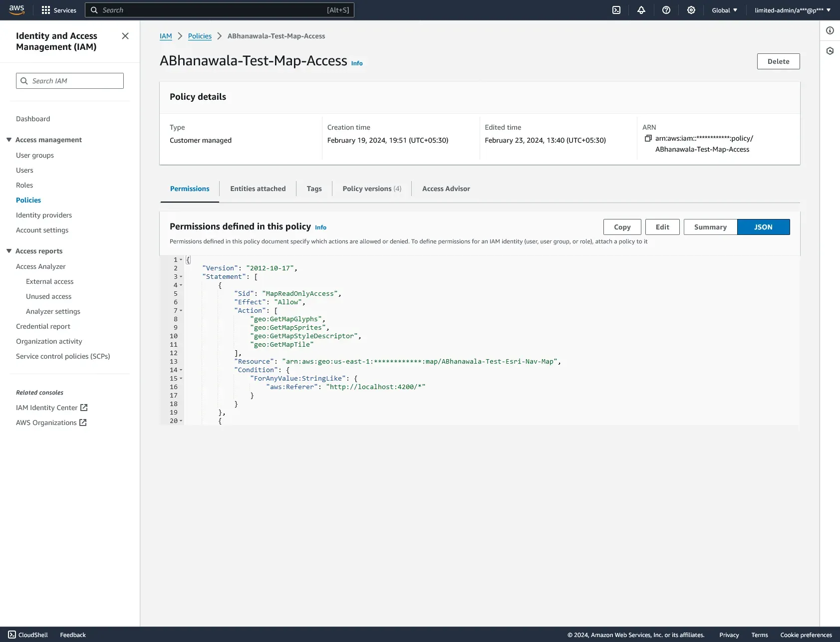Open Users in the sidebar
This screenshot has width=840, height=642.
click(24, 170)
